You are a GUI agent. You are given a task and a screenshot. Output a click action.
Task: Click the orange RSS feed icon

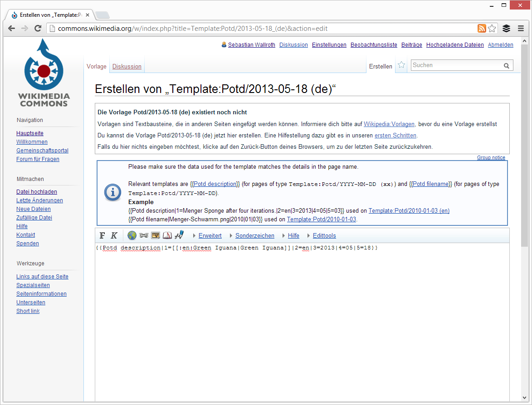coord(482,29)
